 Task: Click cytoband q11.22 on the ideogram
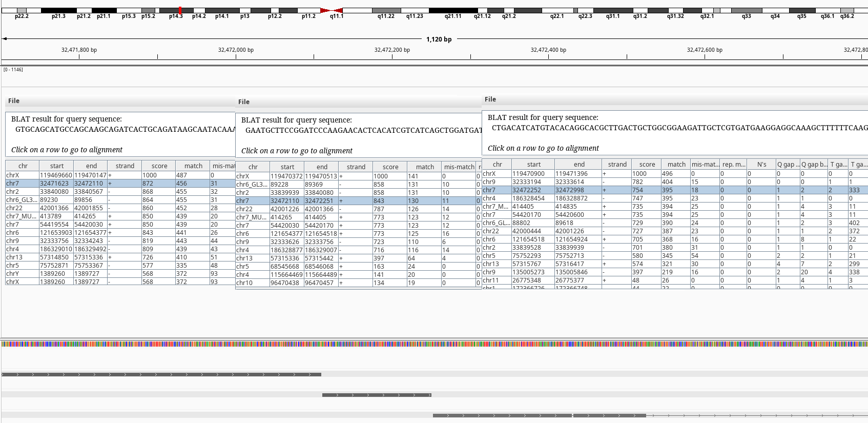coord(386,10)
